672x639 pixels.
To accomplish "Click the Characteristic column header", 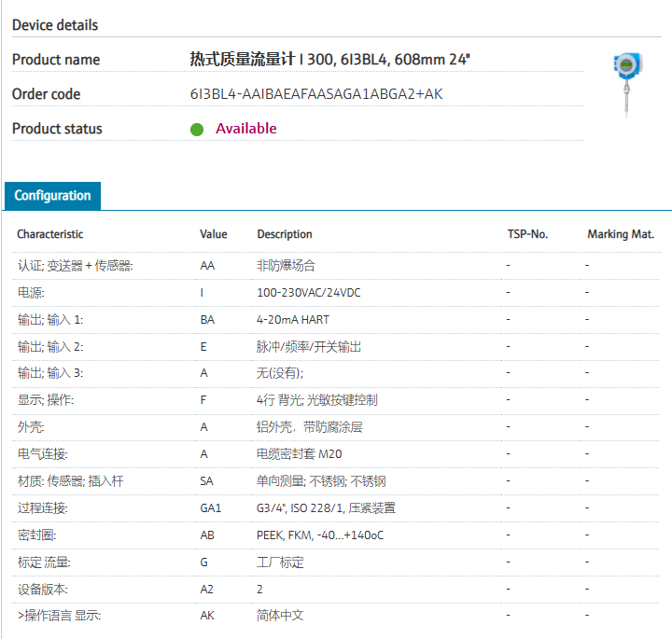I will point(49,234).
